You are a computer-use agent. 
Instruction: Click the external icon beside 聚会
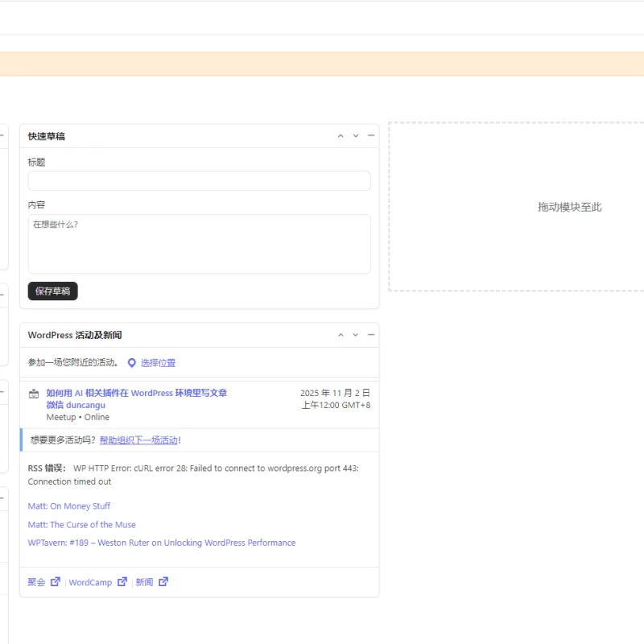click(x=56, y=581)
